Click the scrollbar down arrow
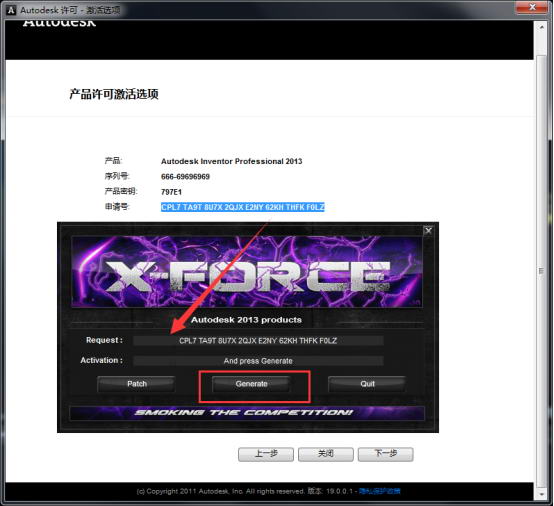 pyautogui.click(x=541, y=494)
